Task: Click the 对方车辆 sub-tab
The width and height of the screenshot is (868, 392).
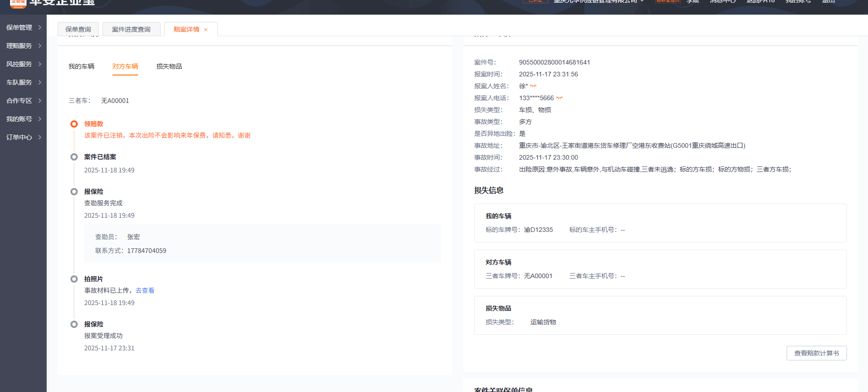Action: [125, 66]
